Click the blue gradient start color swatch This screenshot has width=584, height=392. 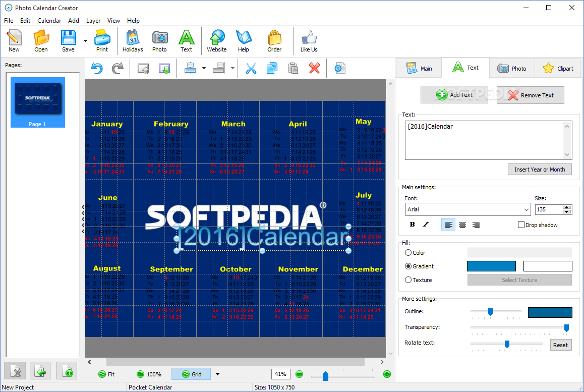tap(491, 266)
